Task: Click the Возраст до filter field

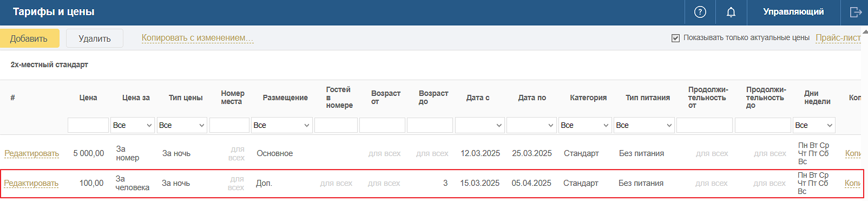Action: (430, 125)
